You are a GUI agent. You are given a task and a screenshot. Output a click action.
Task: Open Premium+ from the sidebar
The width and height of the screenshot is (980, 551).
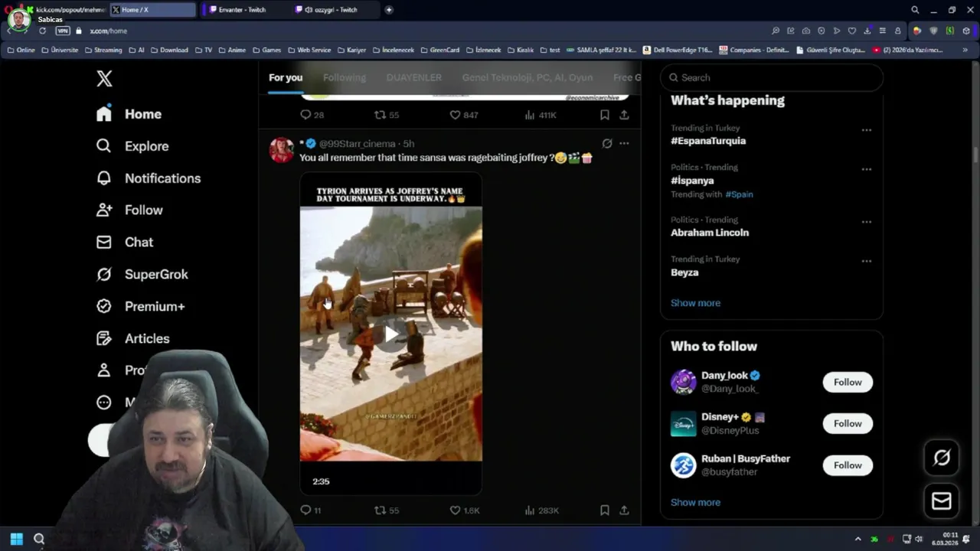[140, 306]
